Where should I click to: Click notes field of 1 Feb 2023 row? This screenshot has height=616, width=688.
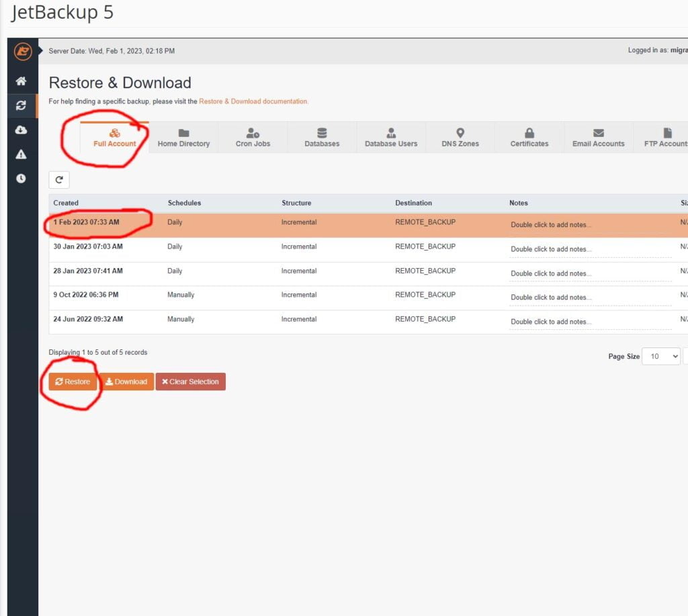tap(590, 224)
